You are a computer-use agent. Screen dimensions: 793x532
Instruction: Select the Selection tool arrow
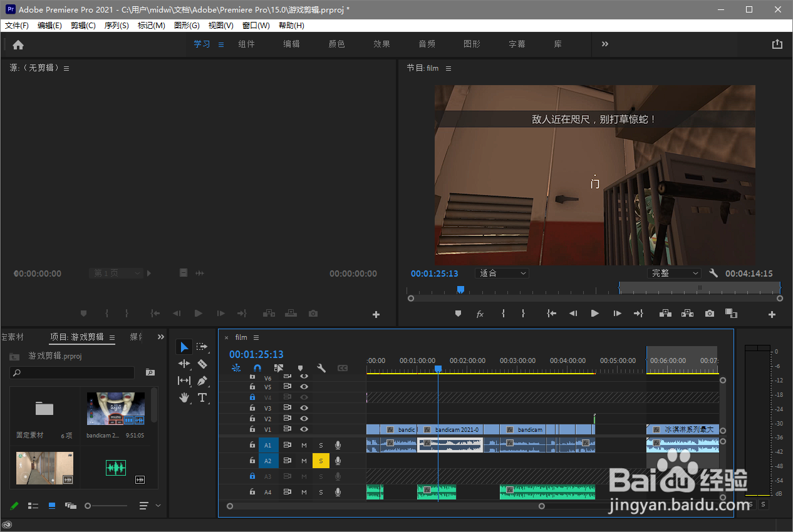184,347
